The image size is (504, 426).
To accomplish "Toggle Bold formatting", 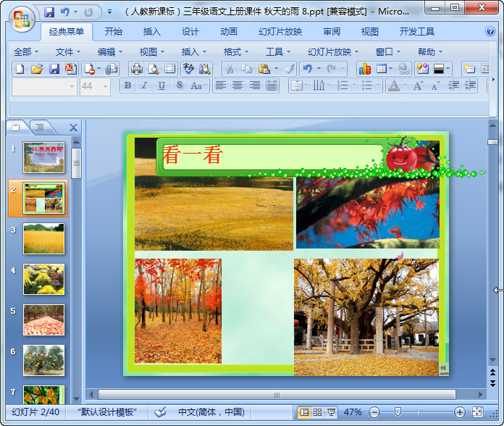I will tap(127, 85).
